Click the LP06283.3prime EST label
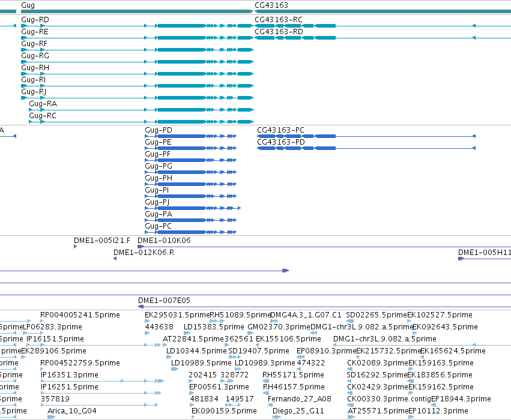This screenshot has width=511, height=420. point(52,327)
